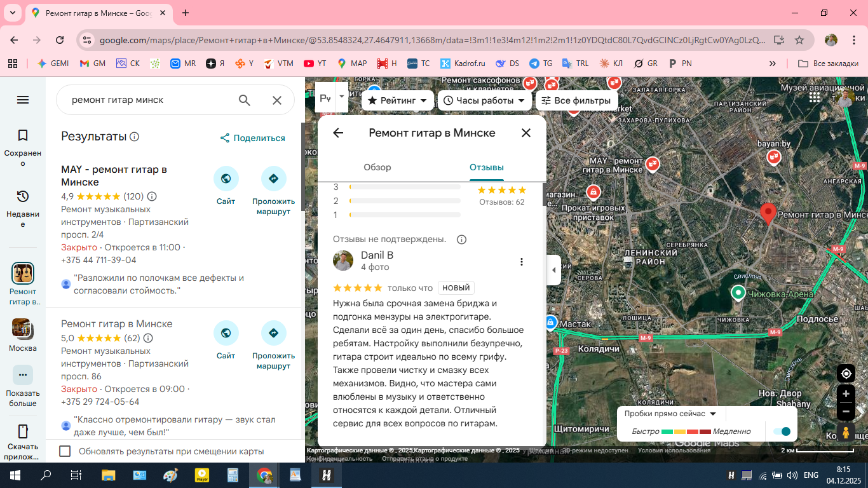Collapse the side panel with arrow

click(553, 270)
